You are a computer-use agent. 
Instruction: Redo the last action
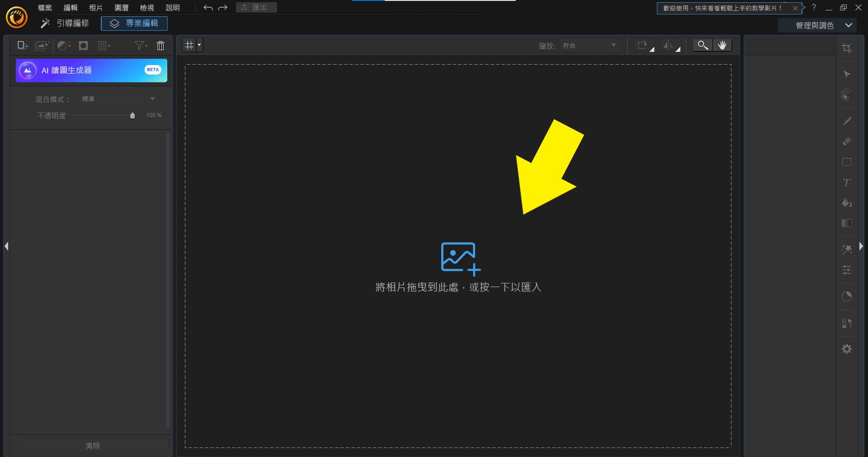[223, 8]
